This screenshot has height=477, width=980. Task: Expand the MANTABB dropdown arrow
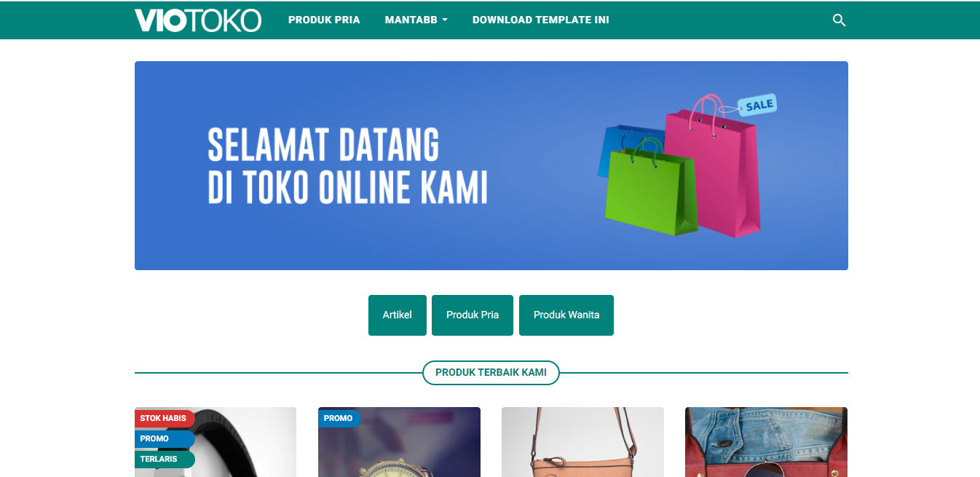(445, 20)
